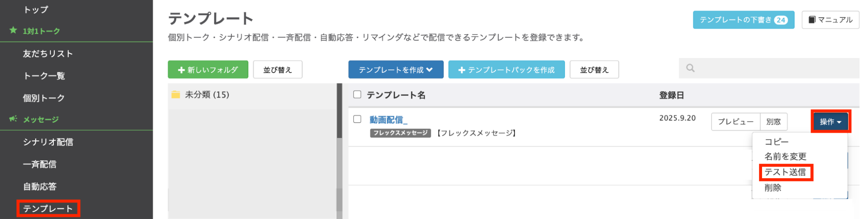Choose 名前を変更 in the operations menu
This screenshot has height=219, width=868.
pos(785,157)
